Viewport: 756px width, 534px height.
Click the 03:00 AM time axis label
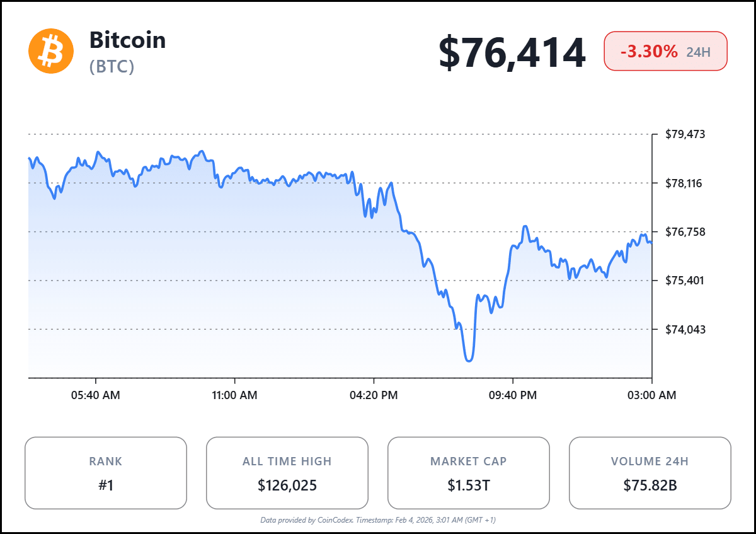click(651, 395)
